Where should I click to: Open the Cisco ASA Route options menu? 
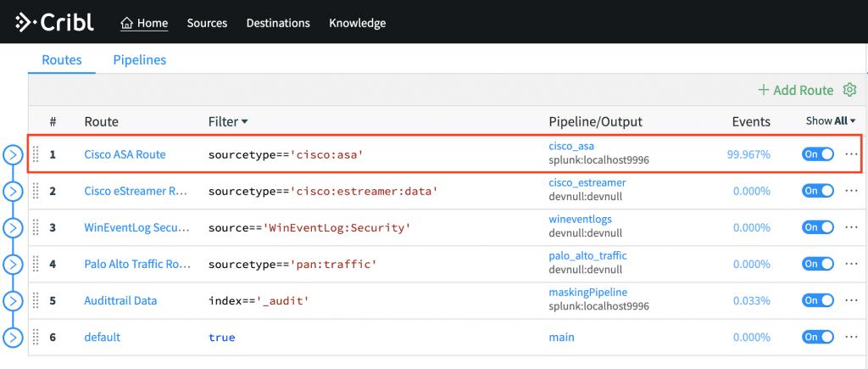coord(852,154)
